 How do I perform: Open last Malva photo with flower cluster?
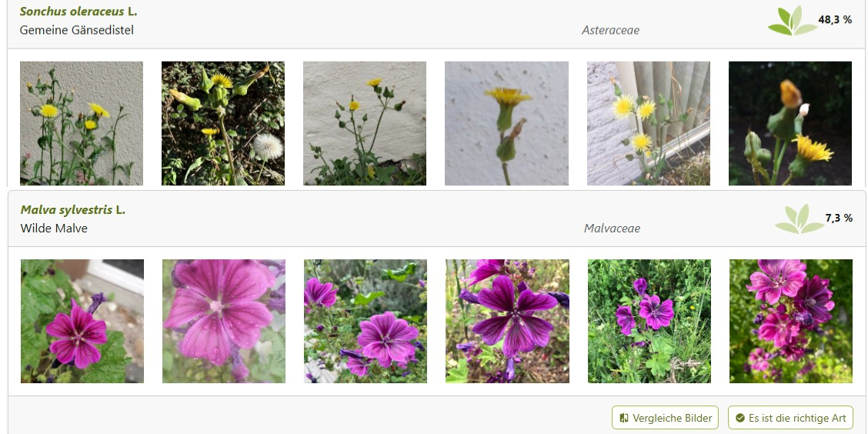pos(791,321)
